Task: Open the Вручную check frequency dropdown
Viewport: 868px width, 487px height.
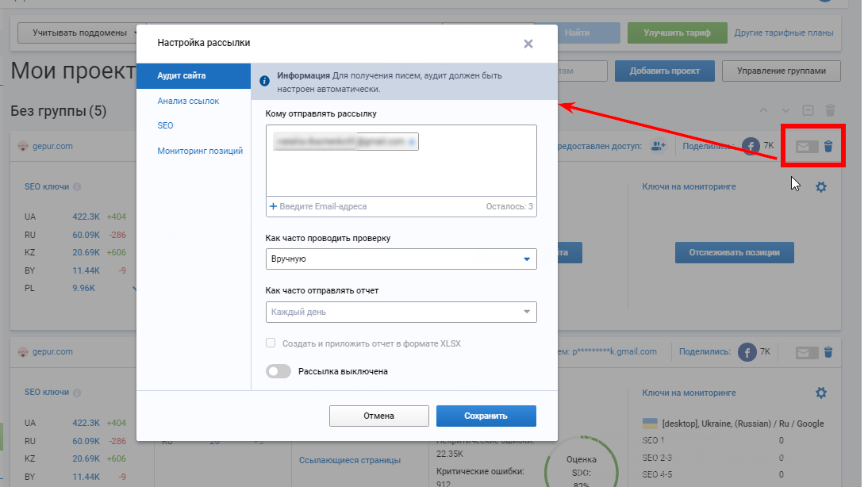Action: [x=401, y=259]
